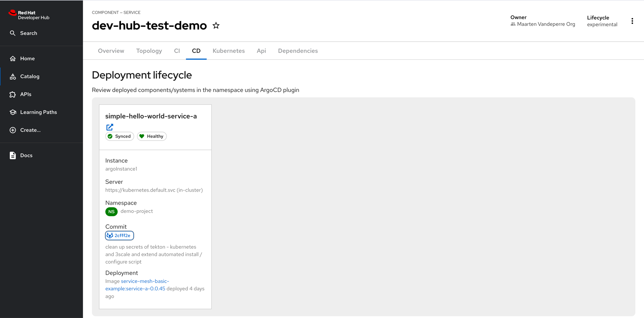Click the Learning Paths graduation cap icon
The height and width of the screenshot is (318, 644).
pyautogui.click(x=13, y=112)
